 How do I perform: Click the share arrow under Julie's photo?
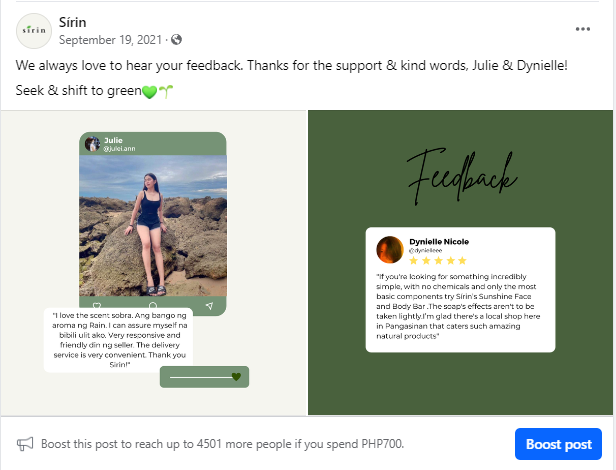tap(209, 304)
